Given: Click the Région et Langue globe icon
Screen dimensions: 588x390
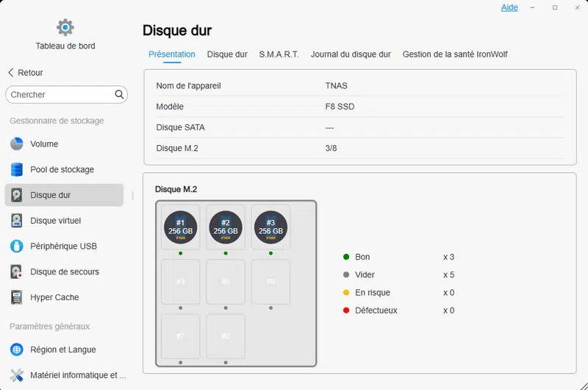Looking at the screenshot, I should [16, 350].
